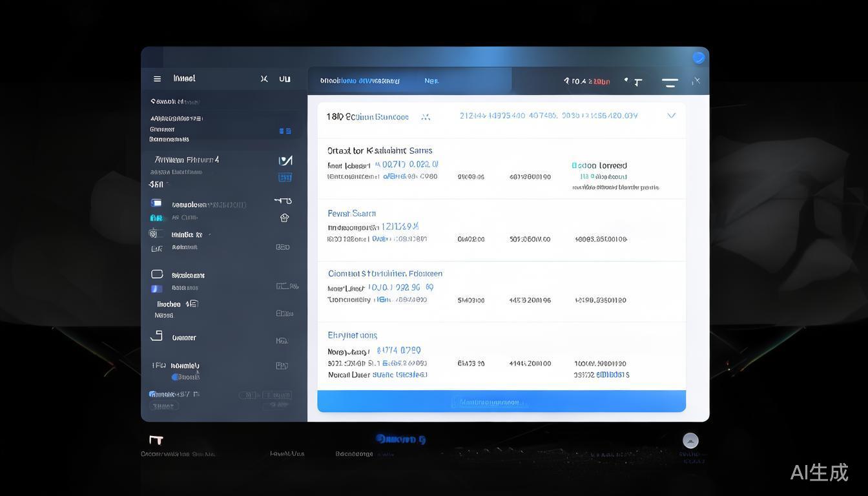Click the small icon beside the first row title
The image size is (868, 496).
coord(425,117)
